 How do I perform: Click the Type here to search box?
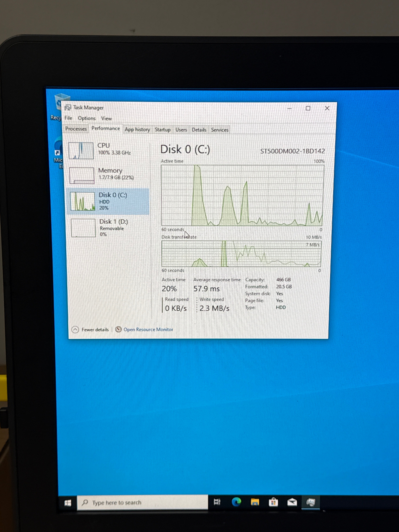click(142, 502)
